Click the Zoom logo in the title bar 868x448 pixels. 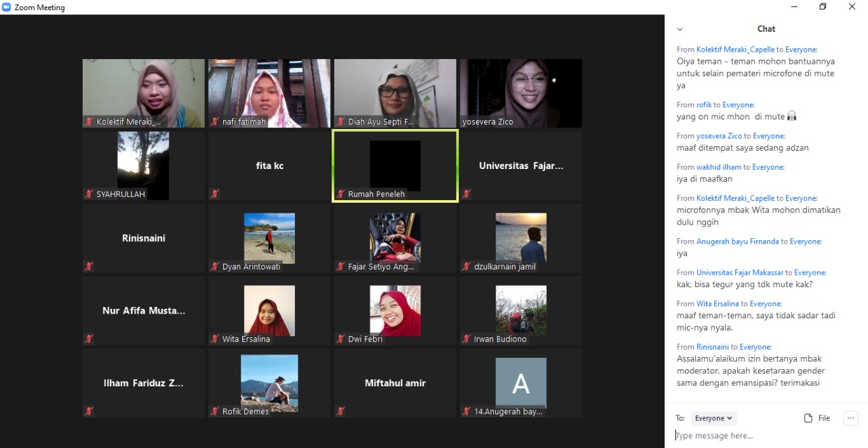[x=7, y=7]
